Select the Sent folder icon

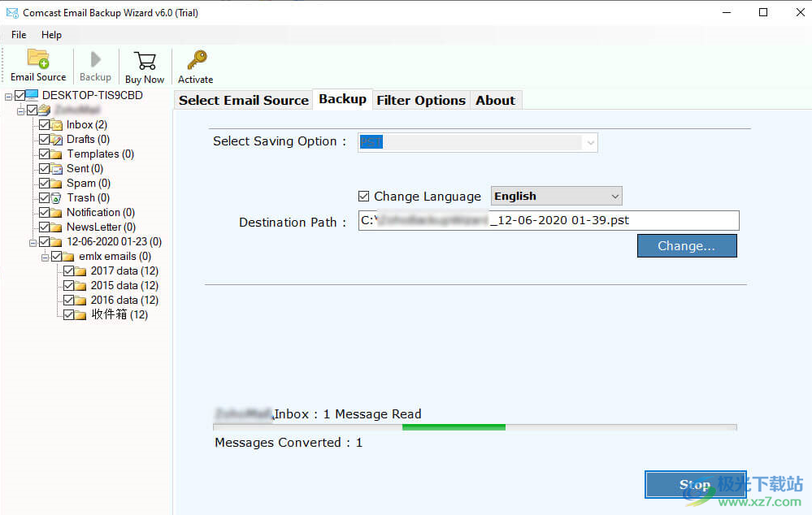coord(56,169)
